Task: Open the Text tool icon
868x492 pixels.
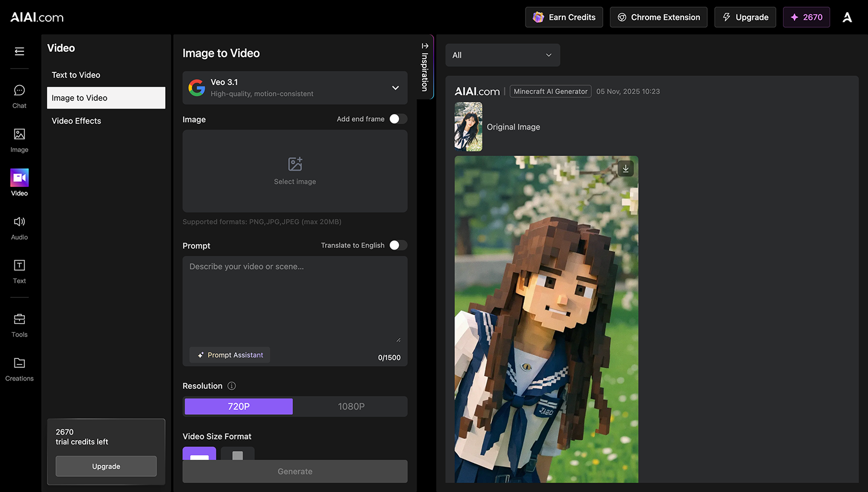Action: tap(19, 265)
